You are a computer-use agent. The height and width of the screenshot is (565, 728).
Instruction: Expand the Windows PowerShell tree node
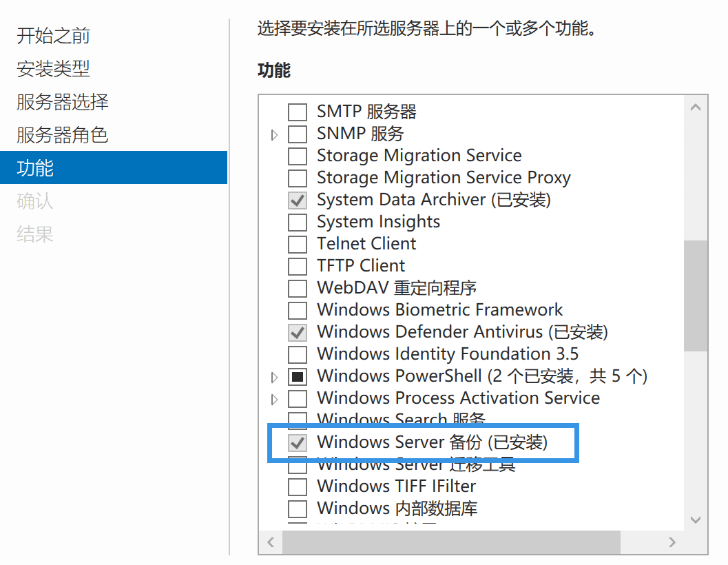274,377
